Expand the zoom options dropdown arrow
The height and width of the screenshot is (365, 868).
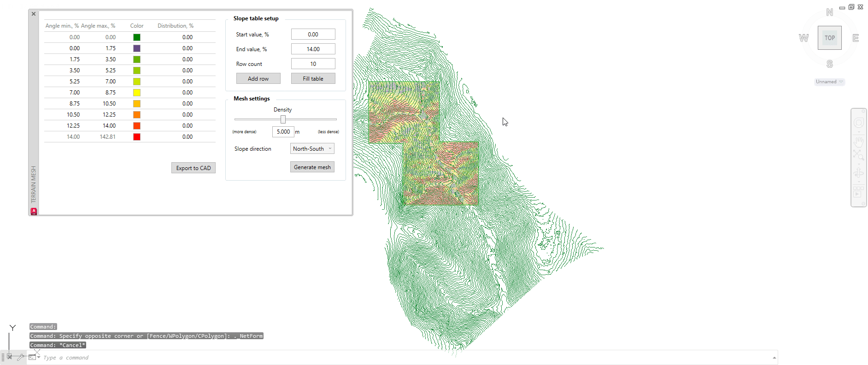click(858, 164)
